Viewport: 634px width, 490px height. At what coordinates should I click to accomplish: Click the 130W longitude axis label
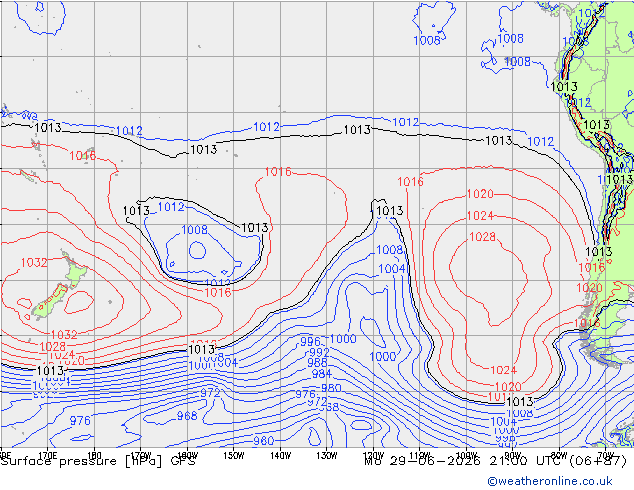click(x=327, y=455)
